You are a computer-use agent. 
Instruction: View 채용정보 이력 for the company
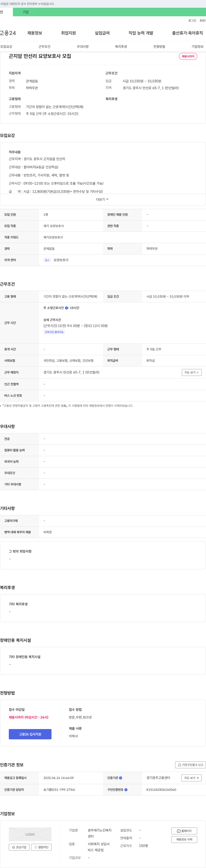184,839
